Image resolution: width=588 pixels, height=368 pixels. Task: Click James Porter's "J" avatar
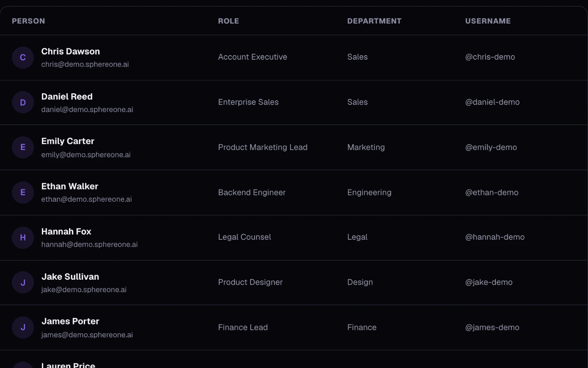point(23,328)
